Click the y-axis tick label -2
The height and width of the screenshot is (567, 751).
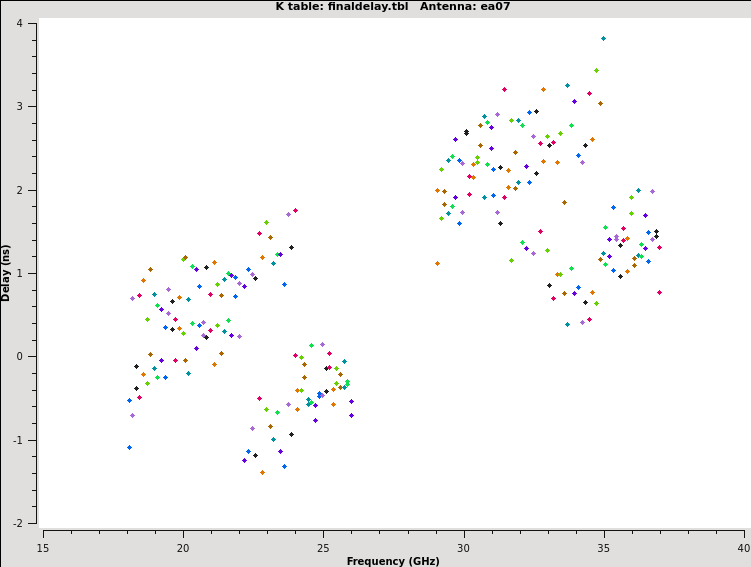pyautogui.click(x=18, y=523)
